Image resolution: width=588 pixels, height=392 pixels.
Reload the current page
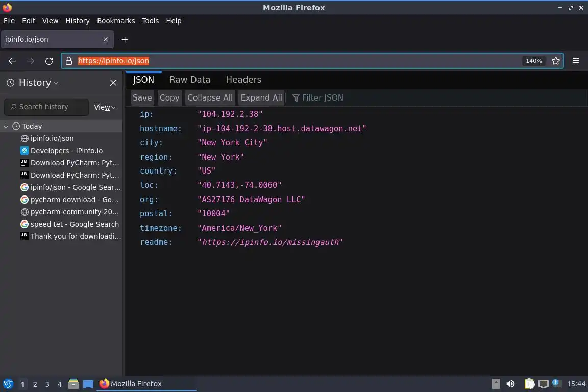point(49,61)
